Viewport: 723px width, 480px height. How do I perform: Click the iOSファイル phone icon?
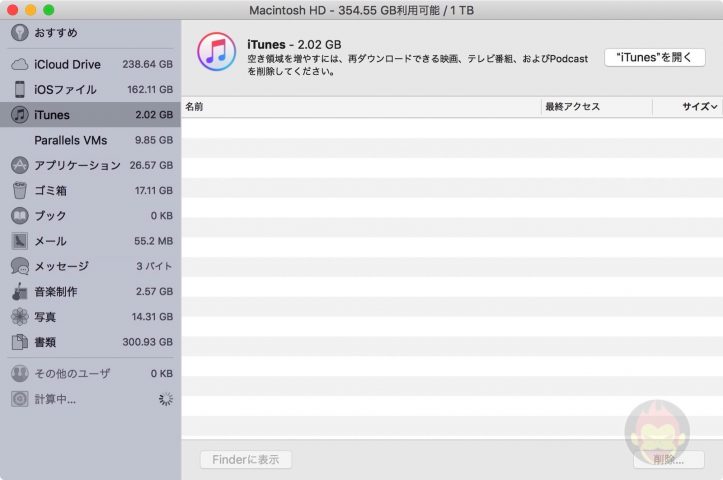pos(19,89)
